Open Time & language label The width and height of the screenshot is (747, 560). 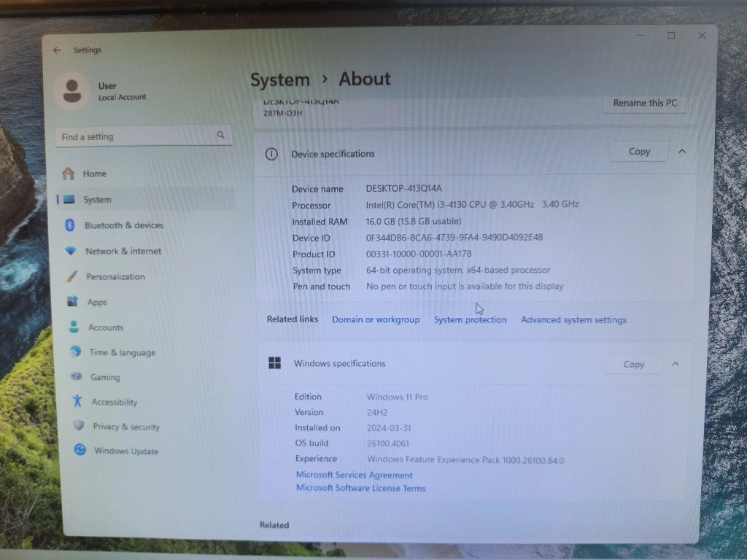coord(123,352)
